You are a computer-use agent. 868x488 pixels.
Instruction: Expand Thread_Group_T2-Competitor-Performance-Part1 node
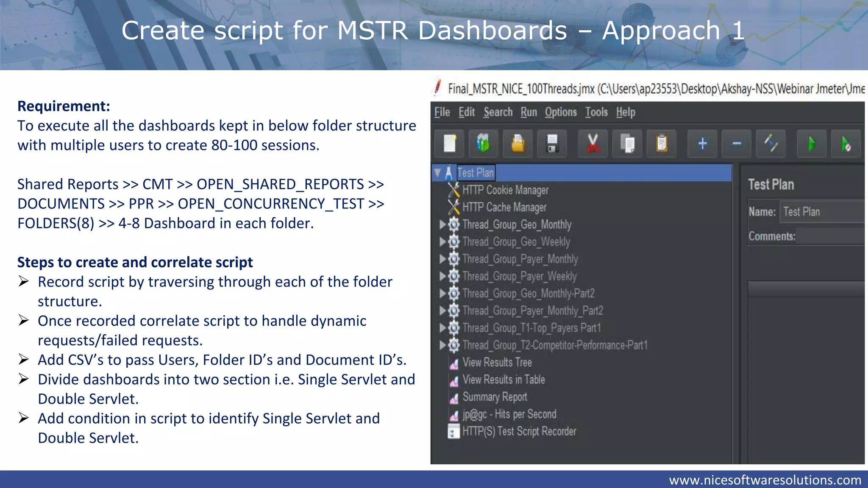(442, 345)
